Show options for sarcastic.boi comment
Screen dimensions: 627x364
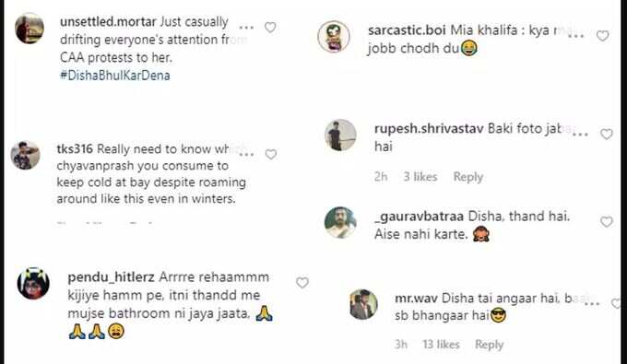tap(576, 36)
